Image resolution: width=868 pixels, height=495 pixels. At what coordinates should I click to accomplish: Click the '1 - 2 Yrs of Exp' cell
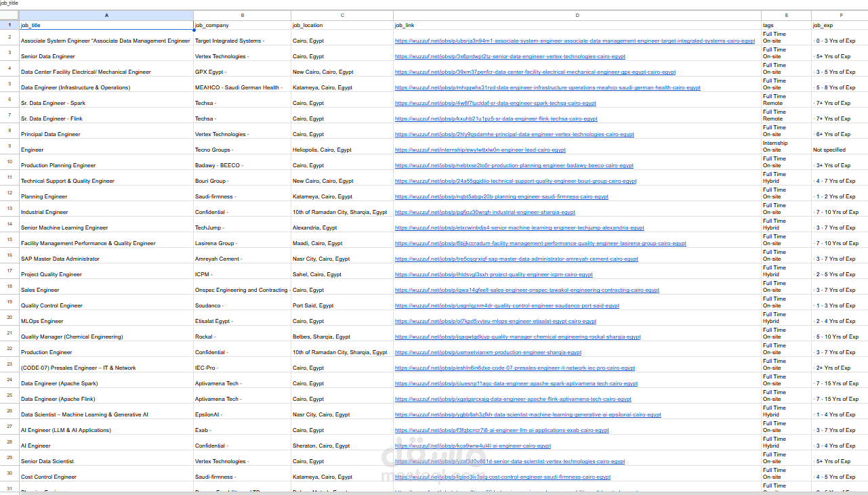pyautogui.click(x=840, y=194)
